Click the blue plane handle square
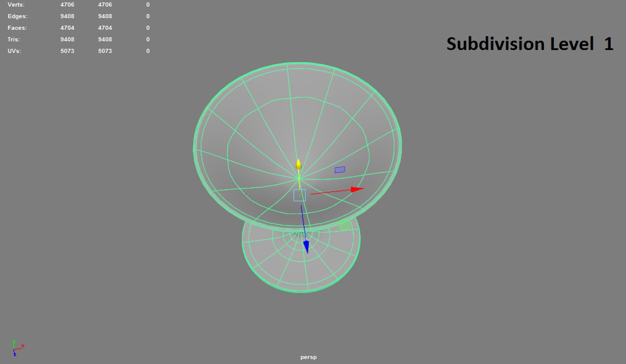The image size is (626, 364). tap(340, 170)
